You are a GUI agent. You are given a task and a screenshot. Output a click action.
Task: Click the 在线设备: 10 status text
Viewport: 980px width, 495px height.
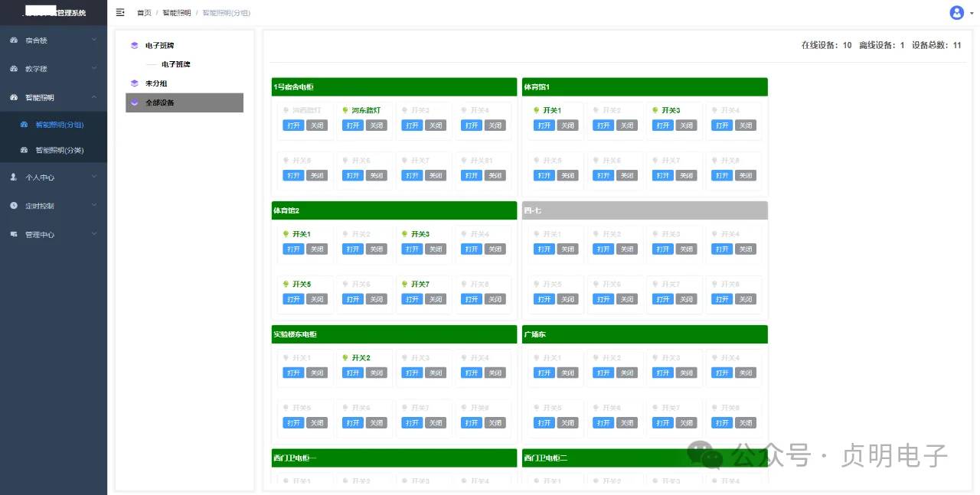pos(826,45)
